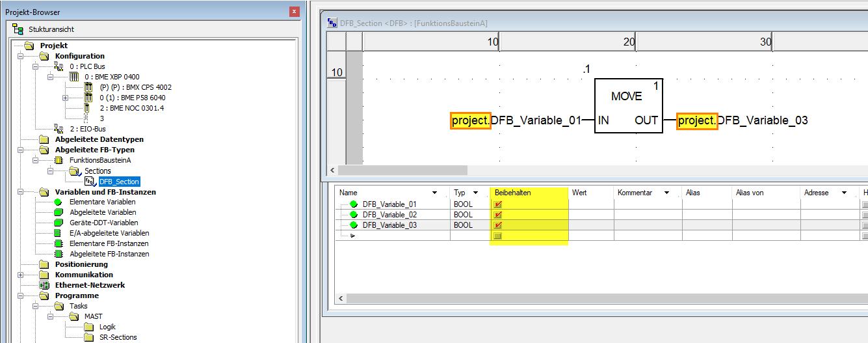Viewport: 868px width, 343px height.
Task: Select the Sections folder icon
Action: [74, 171]
